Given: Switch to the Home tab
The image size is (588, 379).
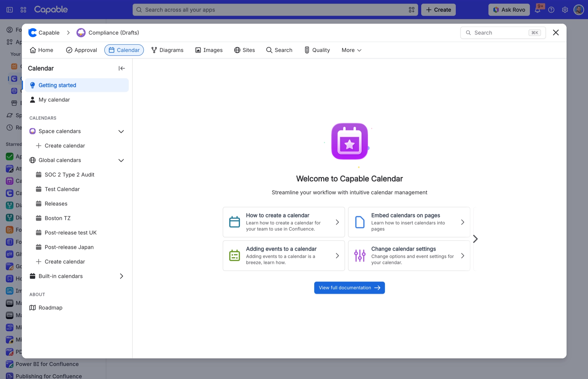Looking at the screenshot, I should coord(41,50).
